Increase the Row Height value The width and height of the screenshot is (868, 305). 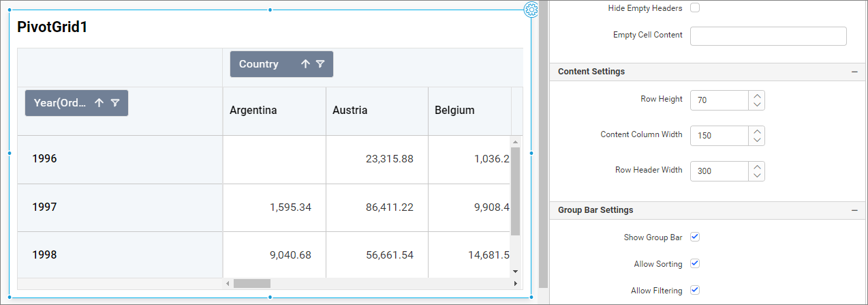(757, 96)
